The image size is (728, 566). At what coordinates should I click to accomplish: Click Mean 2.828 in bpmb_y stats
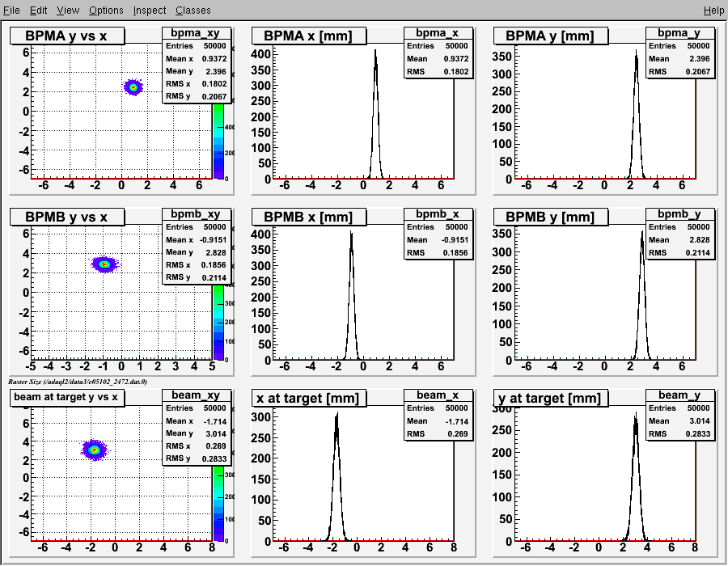click(679, 240)
